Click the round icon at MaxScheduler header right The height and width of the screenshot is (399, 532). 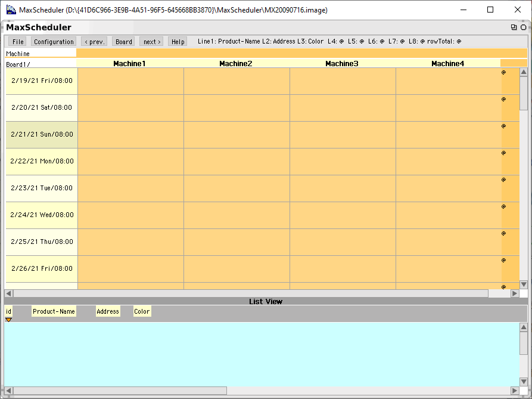click(x=524, y=27)
